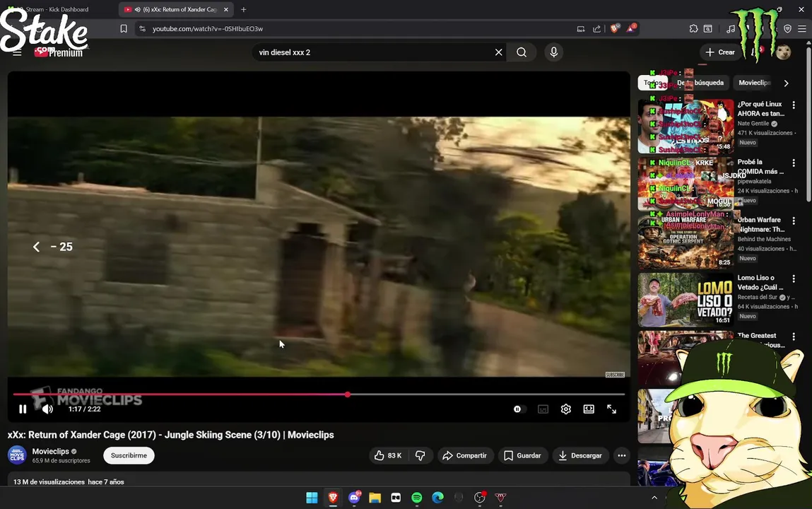The image size is (812, 509).
Task: Close the xXx YouTube browser tab
Action: 225,9
